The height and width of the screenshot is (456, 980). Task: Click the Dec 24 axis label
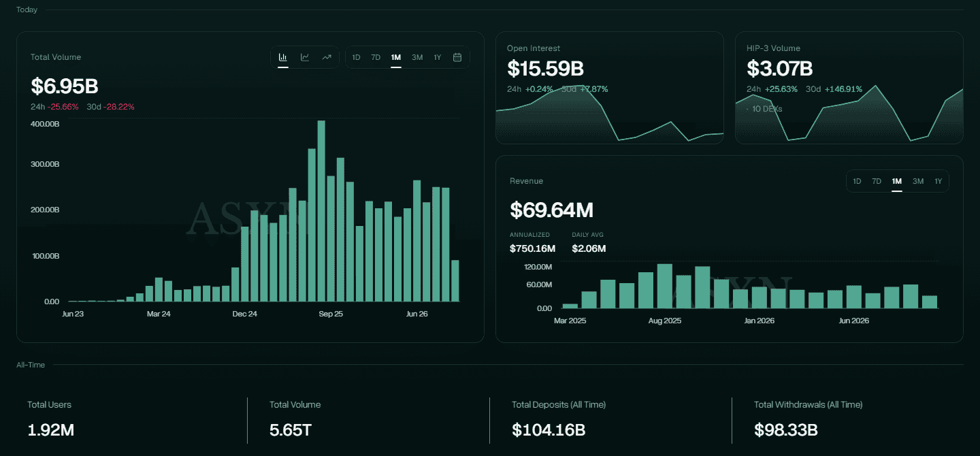pos(244,314)
